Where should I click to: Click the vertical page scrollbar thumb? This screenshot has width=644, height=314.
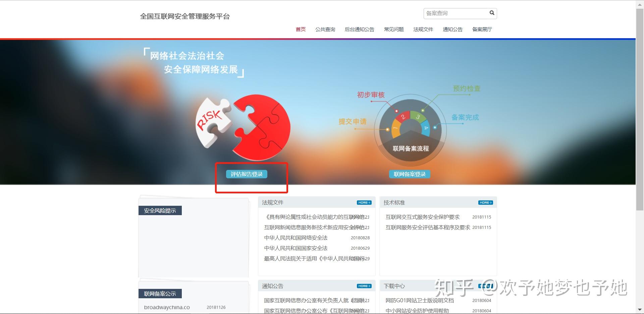click(x=640, y=110)
